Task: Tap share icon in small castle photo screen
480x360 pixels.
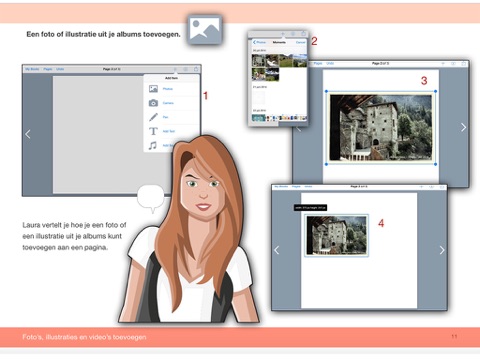Action: (x=442, y=187)
